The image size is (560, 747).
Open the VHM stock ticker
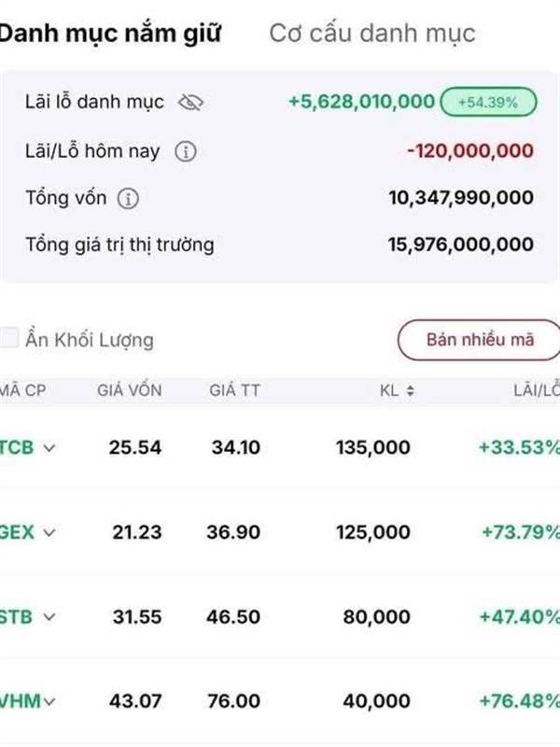(19, 701)
